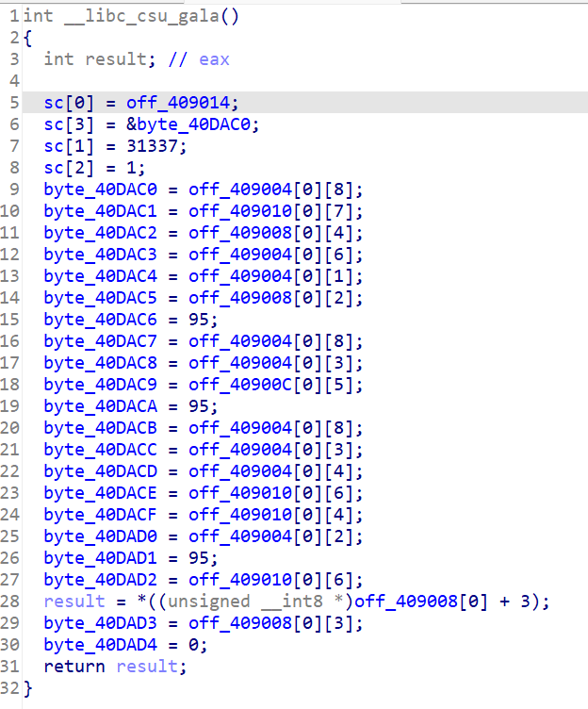Image resolution: width=588 pixels, height=709 pixels.
Task: Select the int return type on line 1
Action: coord(38,16)
